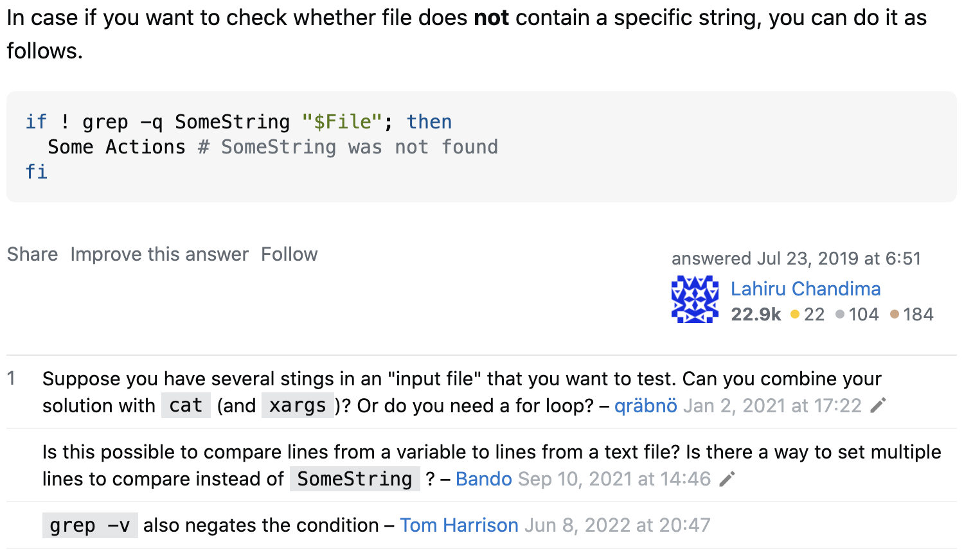Click inside the grep code block
Viewport: 964px width, 560px height.
tap(481, 146)
